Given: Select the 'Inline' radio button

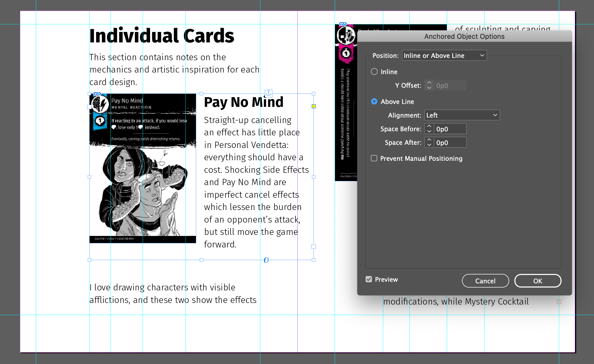Looking at the screenshot, I should pos(375,71).
